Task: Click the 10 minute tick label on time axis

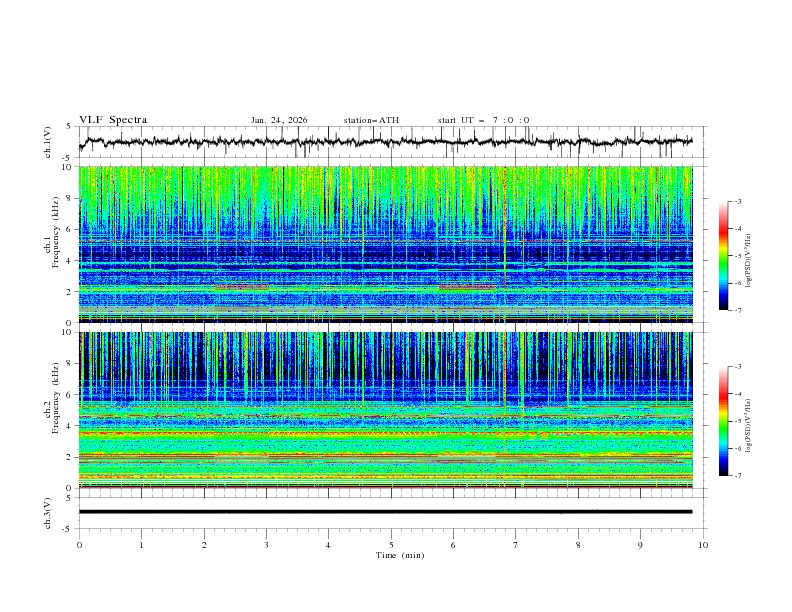Action: (703, 545)
